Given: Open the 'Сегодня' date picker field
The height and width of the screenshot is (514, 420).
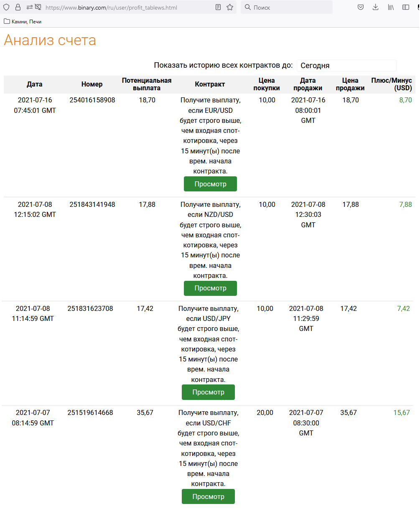Looking at the screenshot, I should click(x=346, y=66).
